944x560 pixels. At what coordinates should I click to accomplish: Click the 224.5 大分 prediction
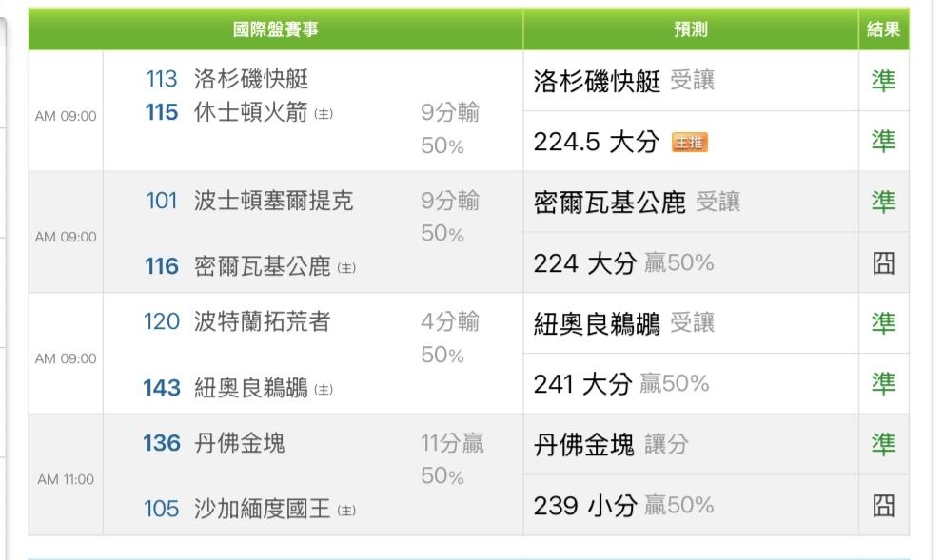(596, 142)
